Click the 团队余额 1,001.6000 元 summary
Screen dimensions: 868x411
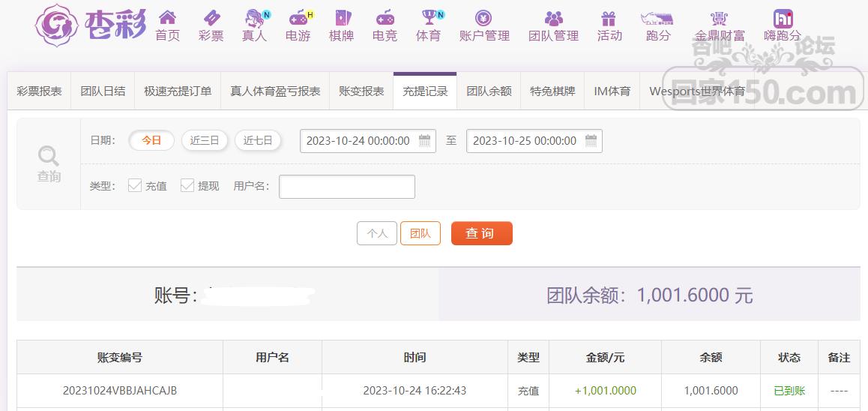tap(649, 295)
